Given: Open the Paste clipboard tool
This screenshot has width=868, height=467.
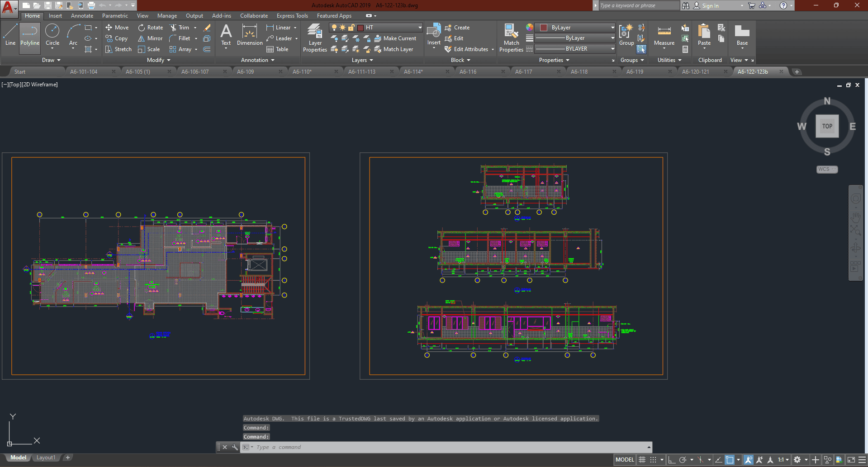Looking at the screenshot, I should coord(704,35).
